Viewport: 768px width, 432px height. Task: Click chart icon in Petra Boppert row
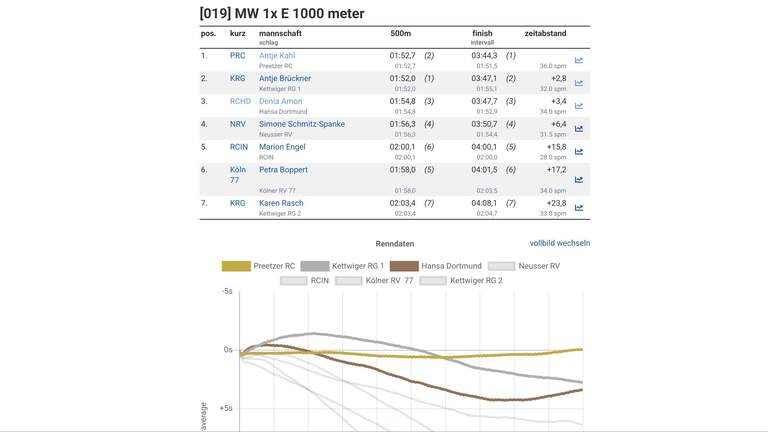(x=578, y=180)
